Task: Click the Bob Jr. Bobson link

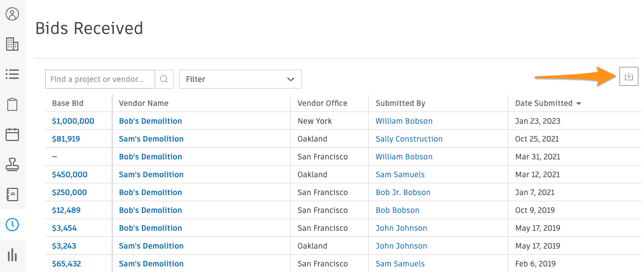Action: (x=403, y=192)
